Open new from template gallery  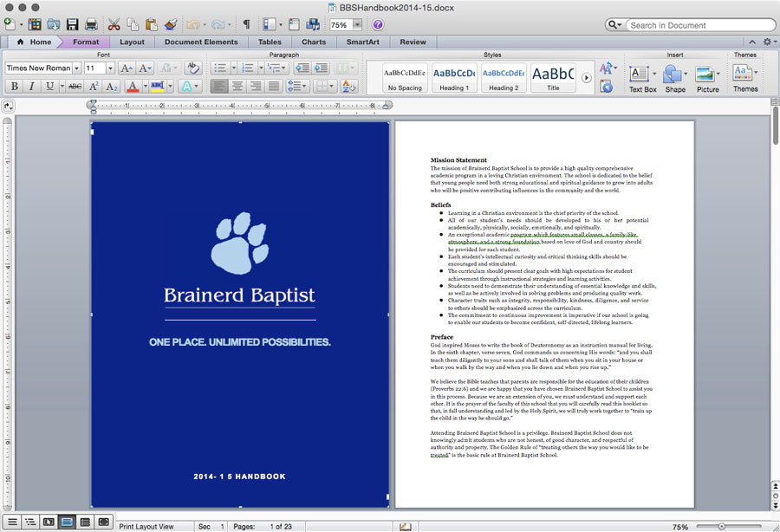[x=35, y=24]
